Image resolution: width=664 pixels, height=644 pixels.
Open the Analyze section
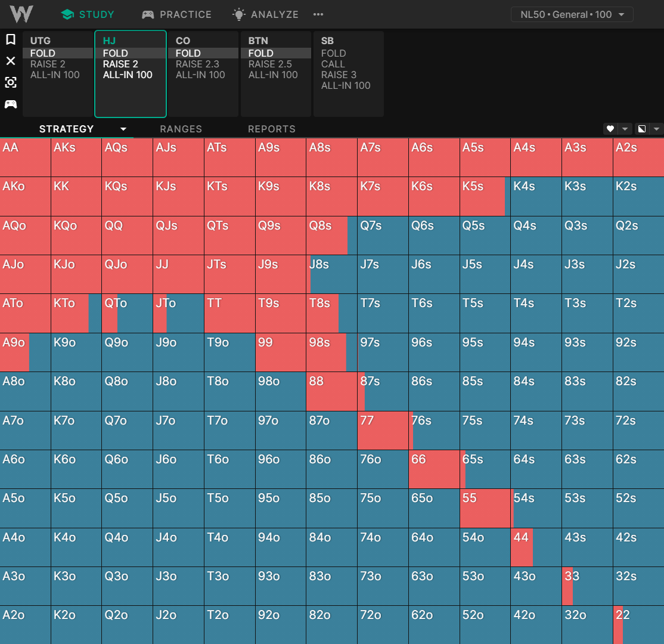pos(265,14)
